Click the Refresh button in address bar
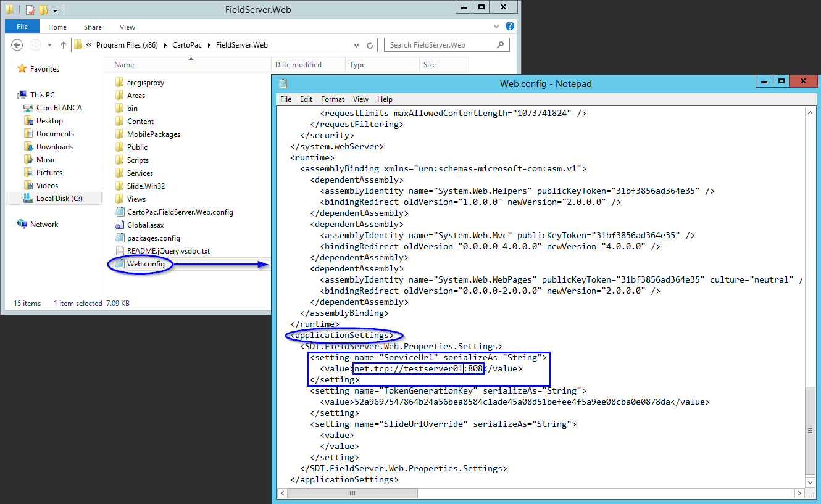 click(370, 45)
